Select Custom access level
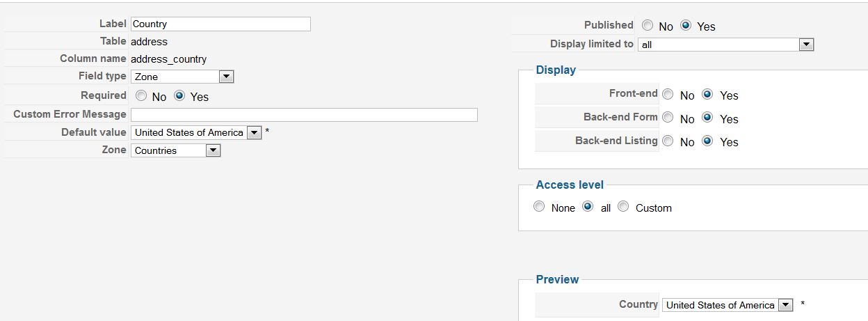Image resolution: width=868 pixels, height=321 pixels. 623,207
